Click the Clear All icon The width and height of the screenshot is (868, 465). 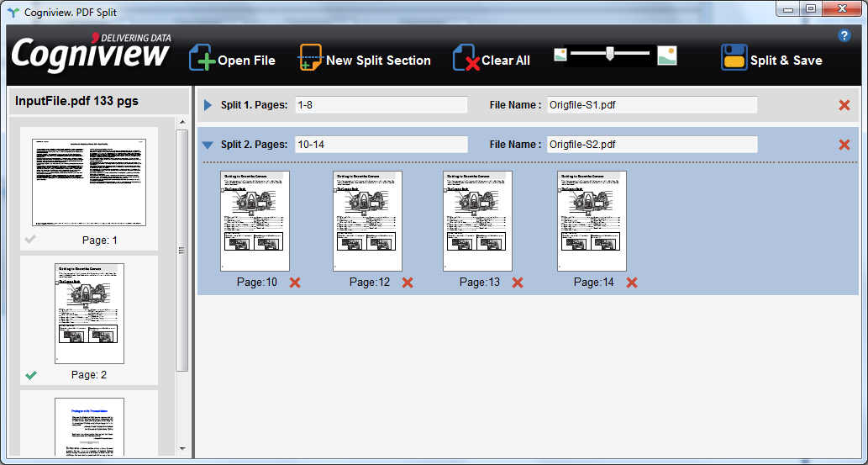click(466, 58)
